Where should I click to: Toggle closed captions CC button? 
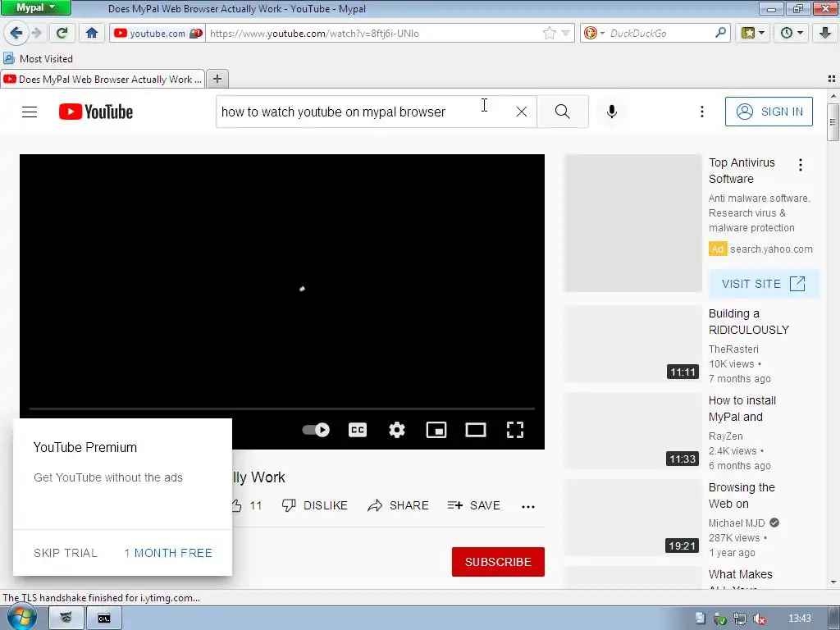pos(358,430)
